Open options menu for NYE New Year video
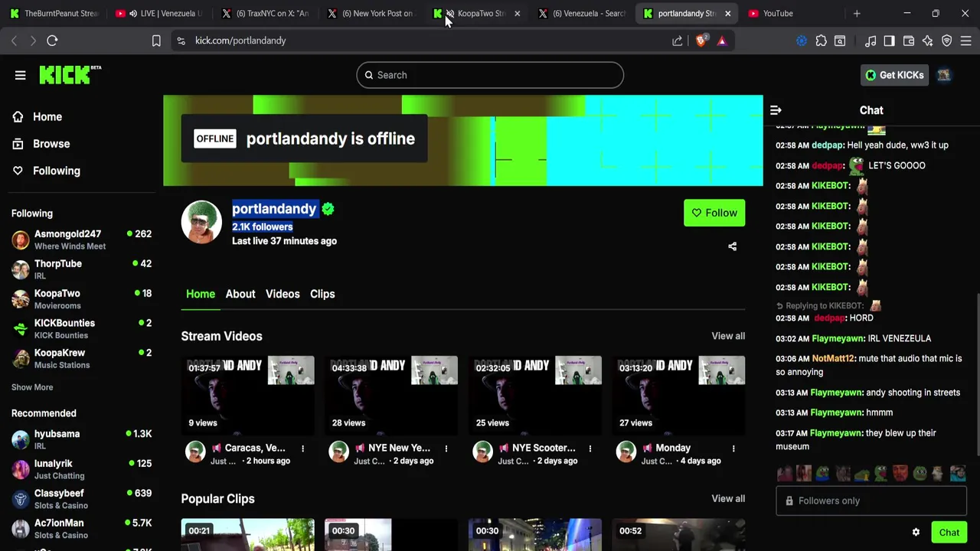Image resolution: width=980 pixels, height=551 pixels. pyautogui.click(x=446, y=448)
